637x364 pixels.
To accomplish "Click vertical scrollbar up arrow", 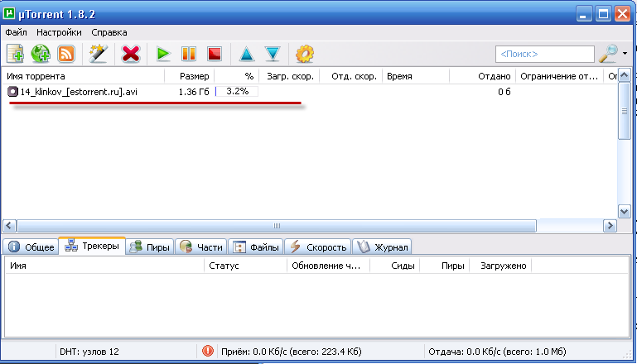I will coord(625,75).
